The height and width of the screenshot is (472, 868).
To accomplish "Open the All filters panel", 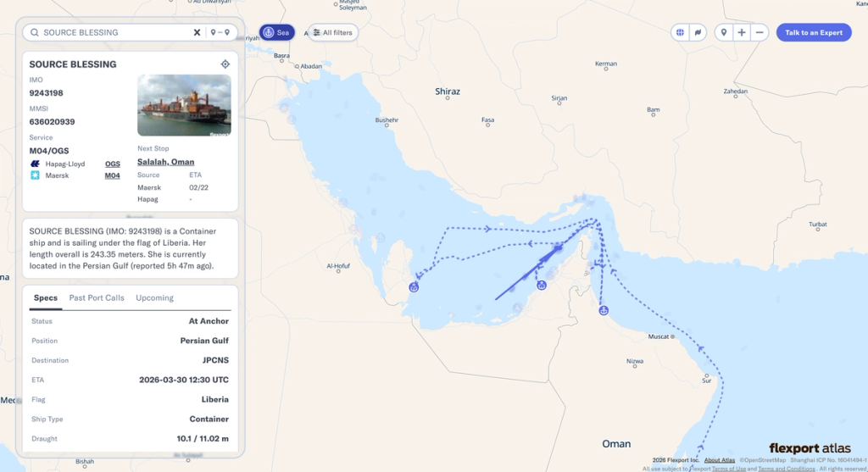I will pos(332,33).
